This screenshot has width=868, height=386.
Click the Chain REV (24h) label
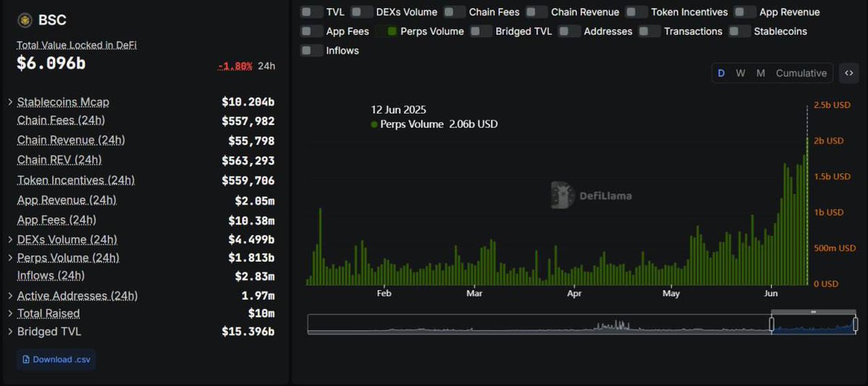pos(59,159)
